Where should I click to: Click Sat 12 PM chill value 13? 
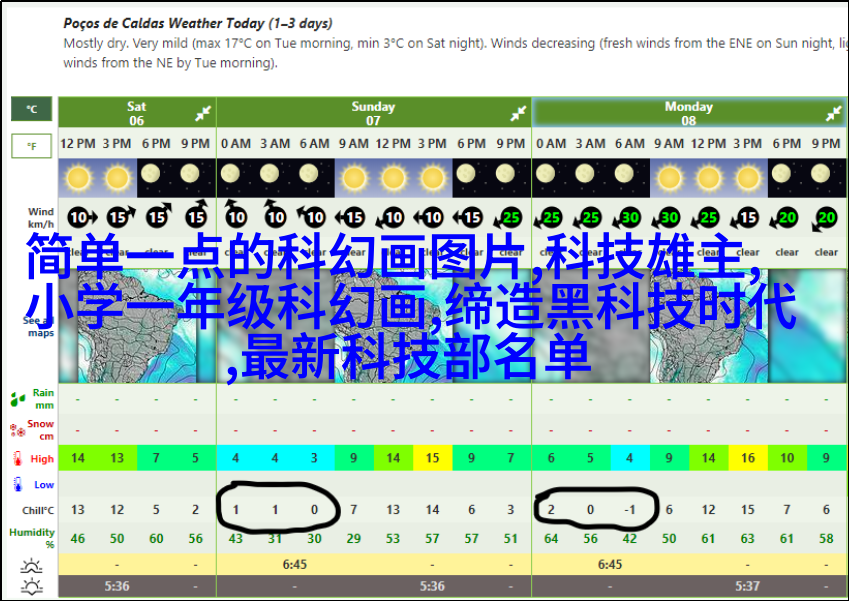(78, 510)
